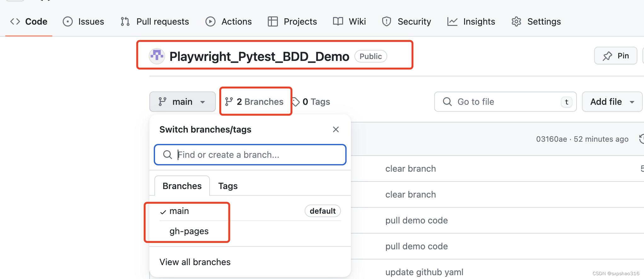Viewport: 644px width, 279px height.
Task: Switch to Projects tab
Action: 292,21
